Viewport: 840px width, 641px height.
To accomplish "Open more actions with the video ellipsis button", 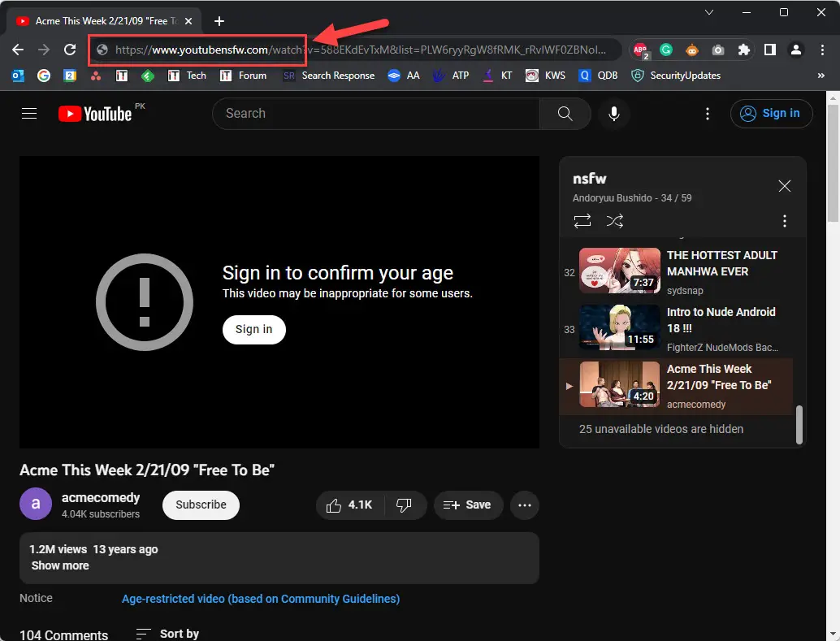I will 524,505.
